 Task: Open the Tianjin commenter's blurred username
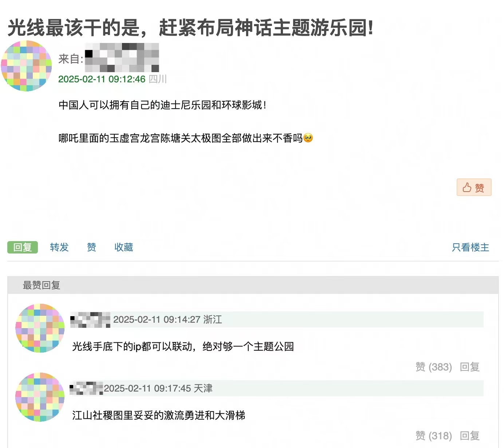click(86, 388)
